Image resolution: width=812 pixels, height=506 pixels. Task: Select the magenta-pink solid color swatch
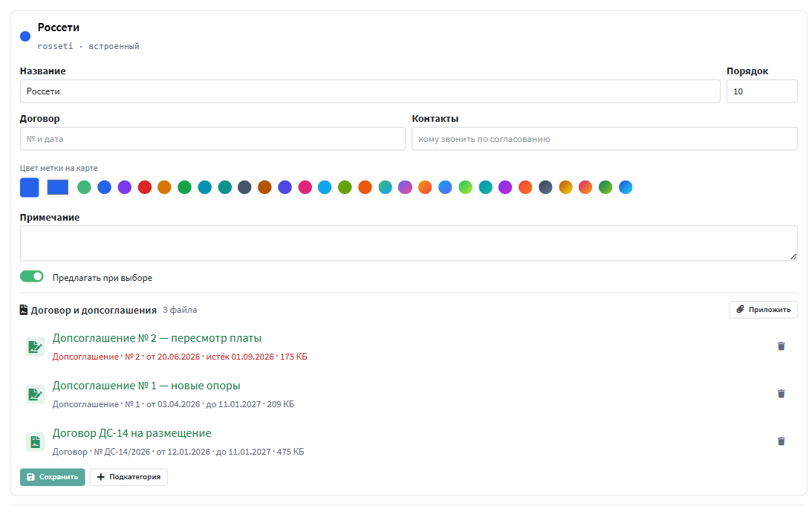click(x=305, y=187)
